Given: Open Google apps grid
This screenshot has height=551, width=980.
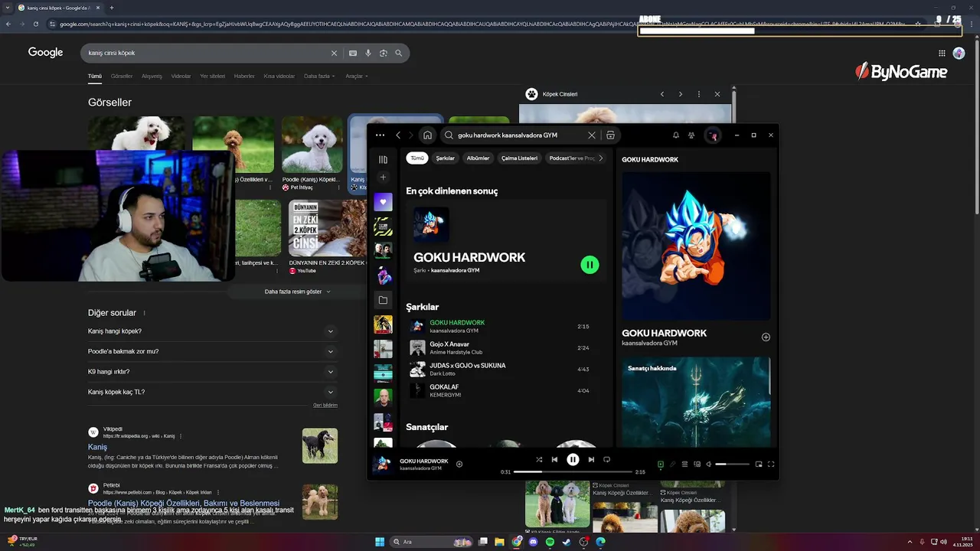Looking at the screenshot, I should [942, 53].
